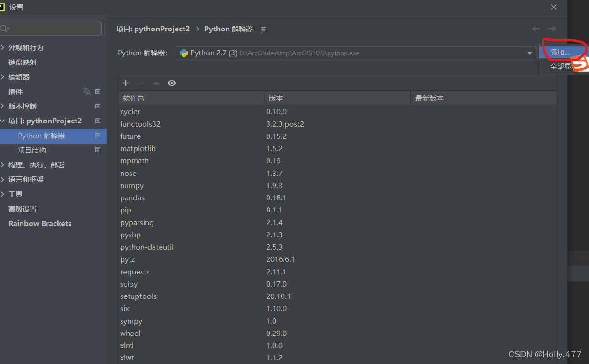Select the python-dateutil package row

(337, 247)
